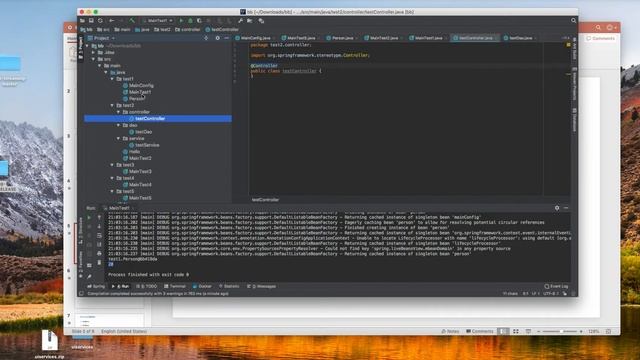
Task: Expand the '.idea' folder in the tree
Action: pyautogui.click(x=93, y=53)
